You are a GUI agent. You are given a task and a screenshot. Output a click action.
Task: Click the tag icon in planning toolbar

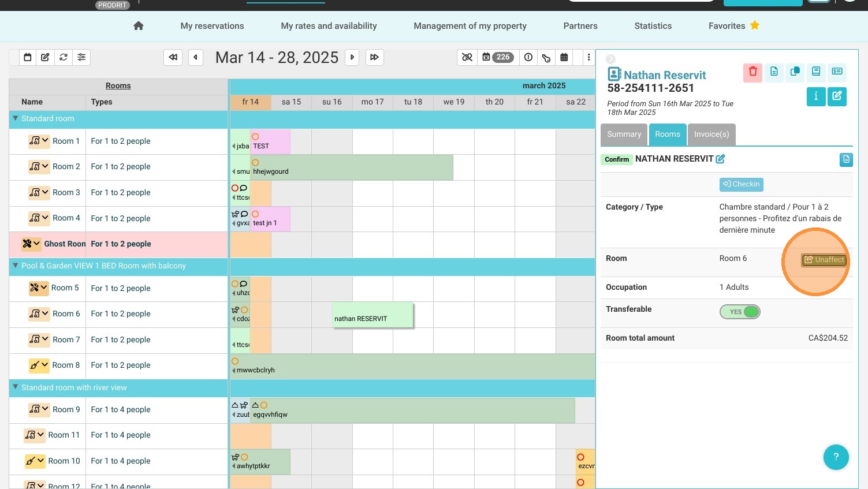coord(546,57)
